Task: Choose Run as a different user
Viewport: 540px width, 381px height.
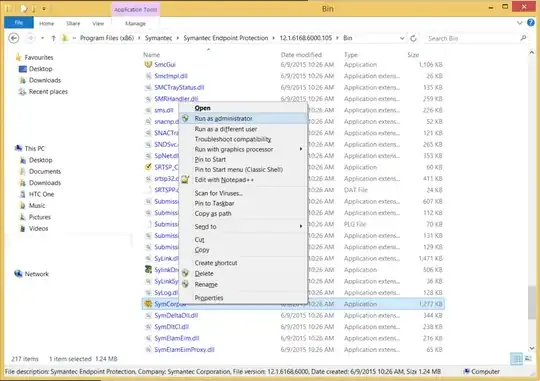Action: 243,129
